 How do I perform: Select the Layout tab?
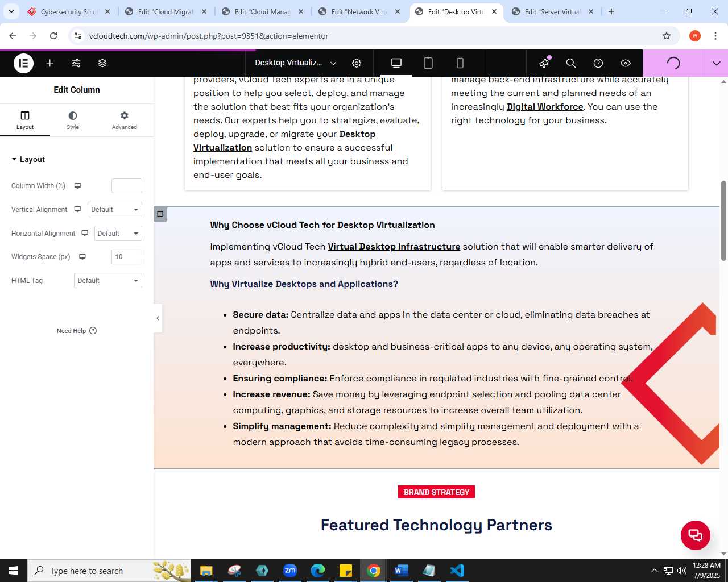click(x=25, y=120)
